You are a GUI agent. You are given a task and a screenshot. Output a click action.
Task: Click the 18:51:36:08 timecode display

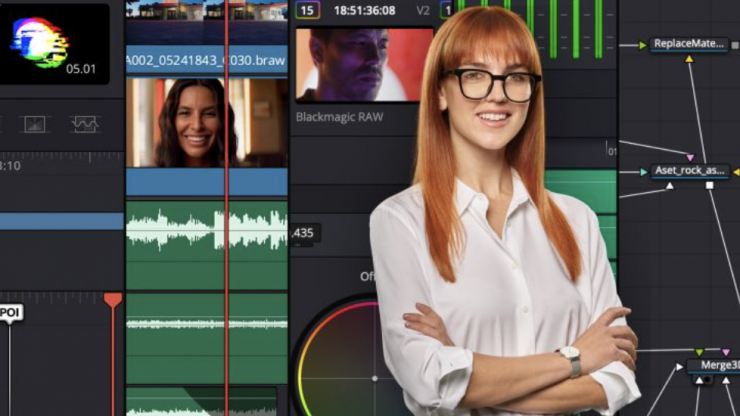pos(364,10)
